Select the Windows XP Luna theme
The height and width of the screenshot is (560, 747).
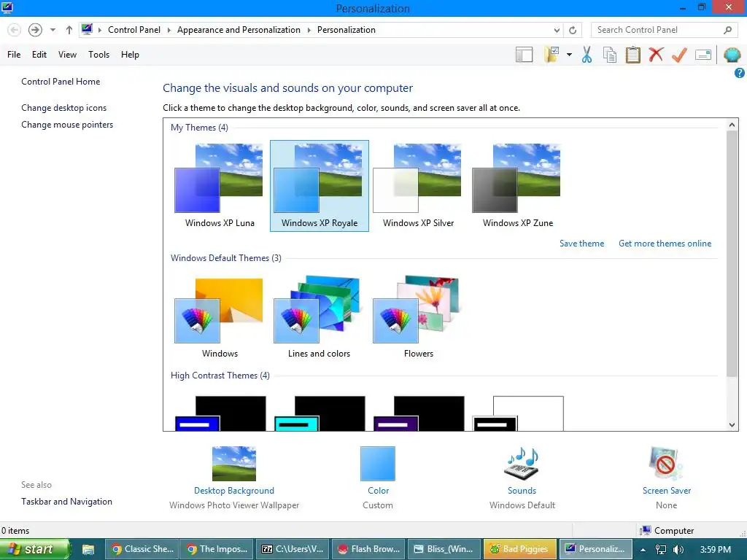pos(219,186)
